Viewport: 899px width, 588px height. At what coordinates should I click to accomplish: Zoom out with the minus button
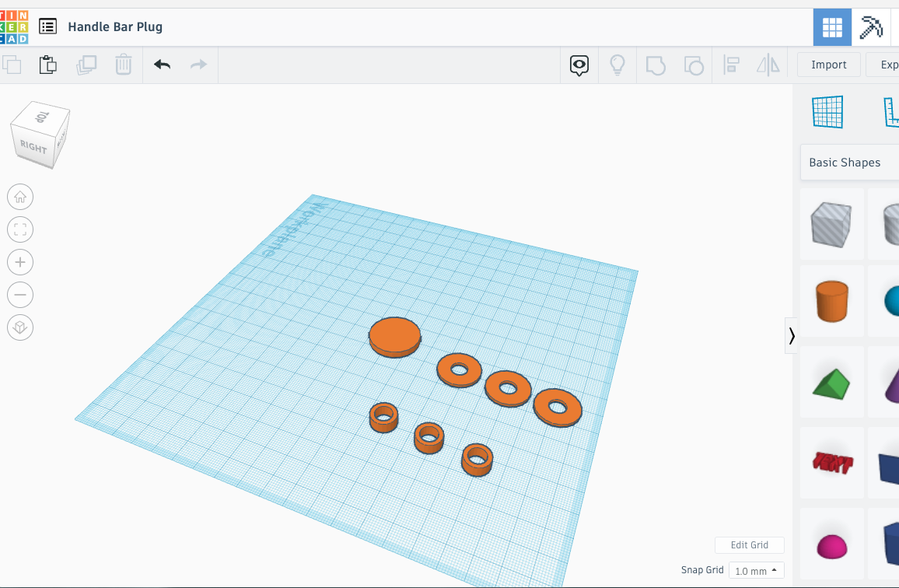point(20,295)
